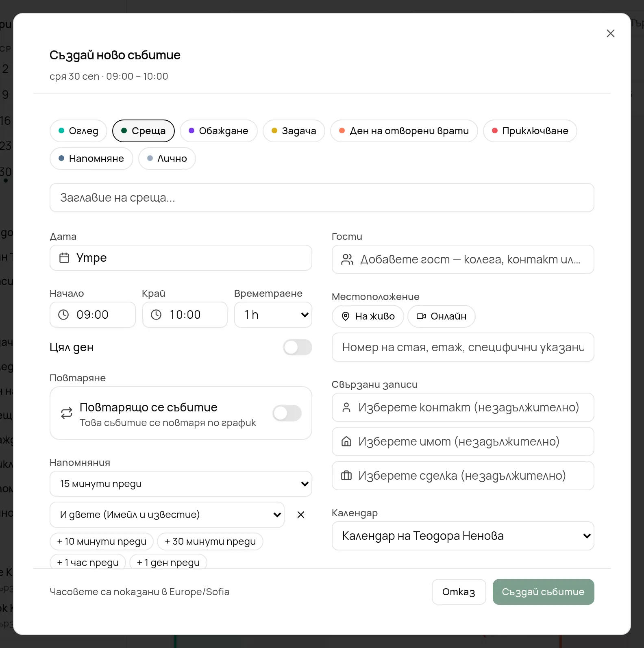Choose the Приключване event type
The image size is (644, 648).
coord(530,131)
